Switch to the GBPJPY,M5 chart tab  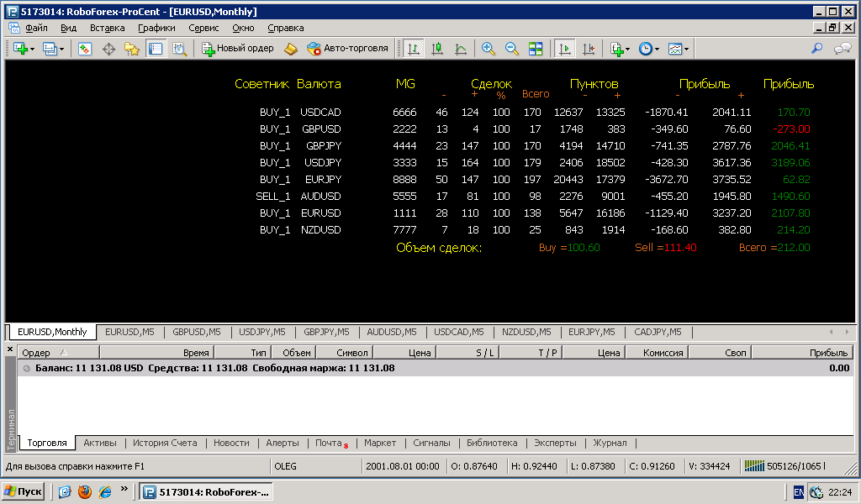point(326,332)
